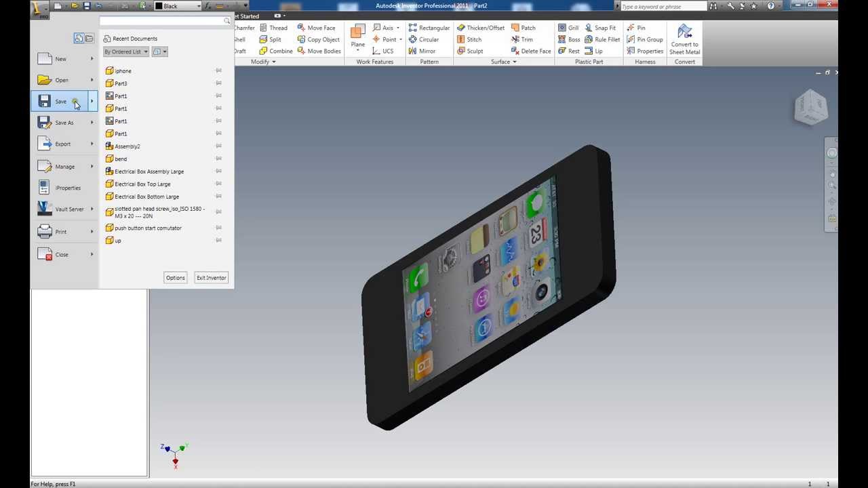
Task: Select the Circular pattern tool
Action: click(423, 39)
